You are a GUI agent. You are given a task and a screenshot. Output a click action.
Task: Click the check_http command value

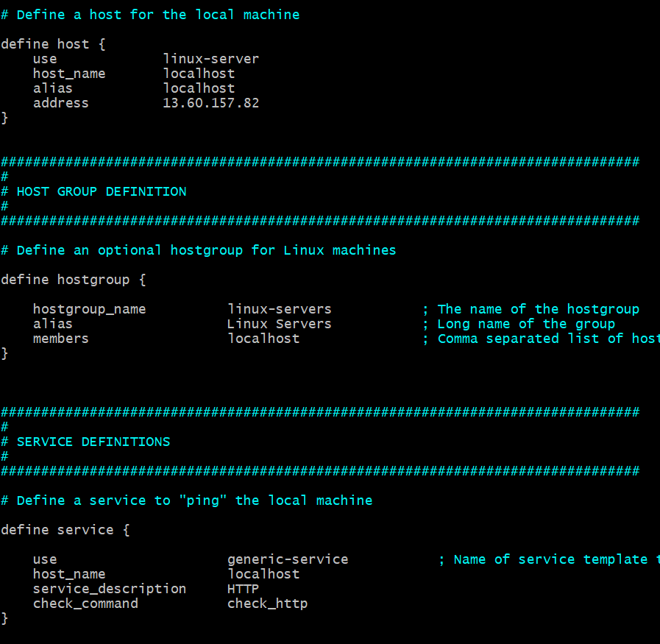click(x=267, y=604)
